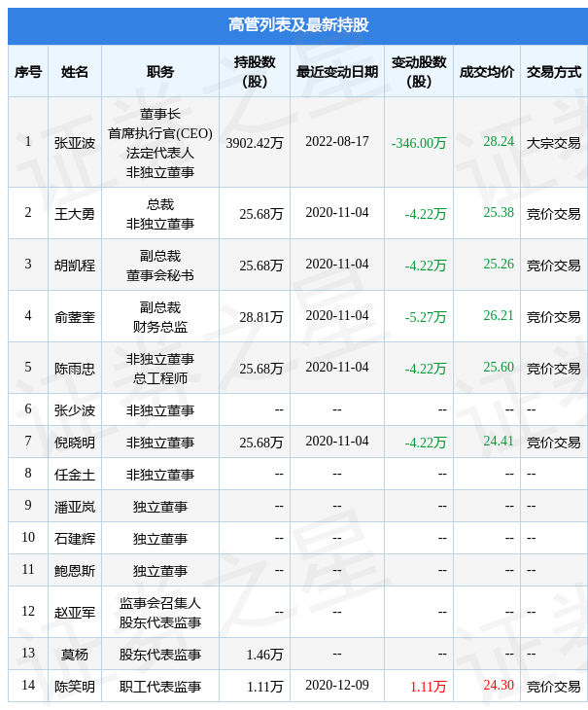Click the 最近变动日期 column header
The image size is (588, 710).
pyautogui.click(x=337, y=72)
